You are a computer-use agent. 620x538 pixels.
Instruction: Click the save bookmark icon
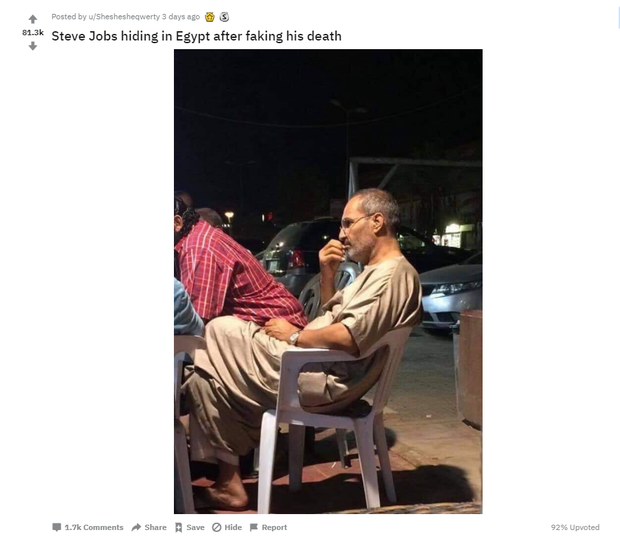click(179, 527)
